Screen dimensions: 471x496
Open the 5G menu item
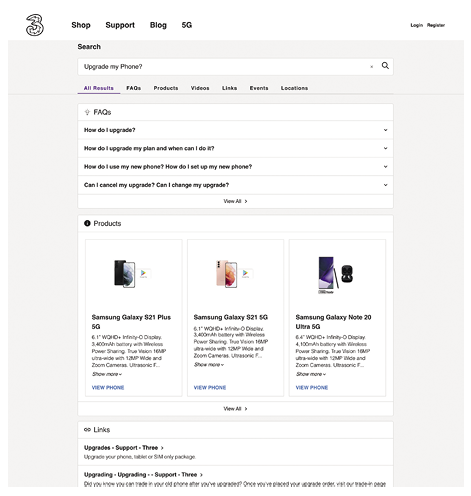(x=187, y=25)
